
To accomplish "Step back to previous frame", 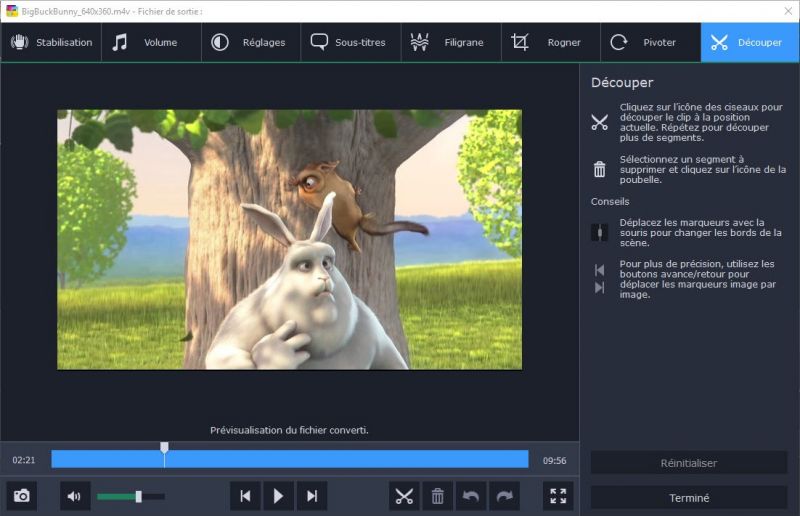I will point(245,496).
